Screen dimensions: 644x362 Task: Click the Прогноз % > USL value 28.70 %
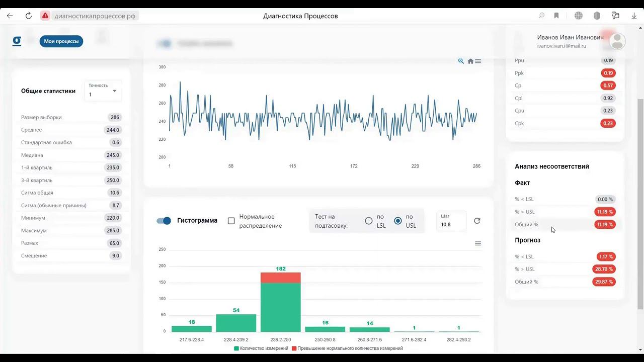[604, 269]
